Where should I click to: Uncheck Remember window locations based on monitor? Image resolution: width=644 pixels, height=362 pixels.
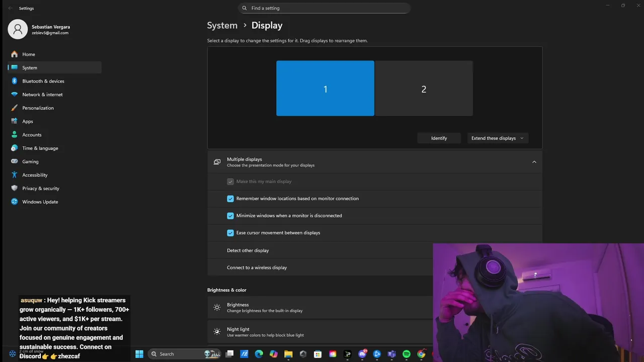230,199
